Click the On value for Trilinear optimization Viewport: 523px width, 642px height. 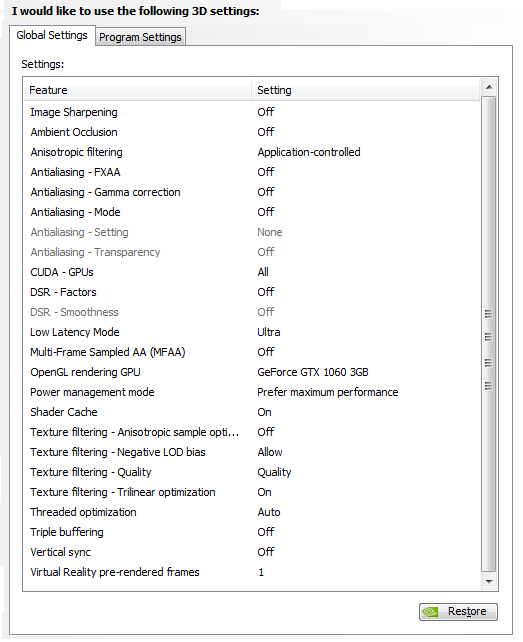[x=264, y=492]
